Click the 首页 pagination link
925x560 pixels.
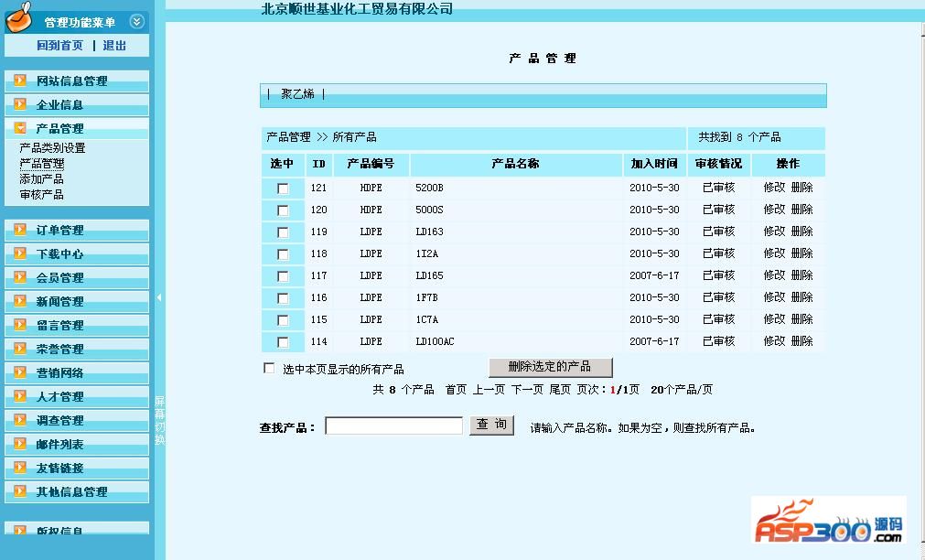456,390
